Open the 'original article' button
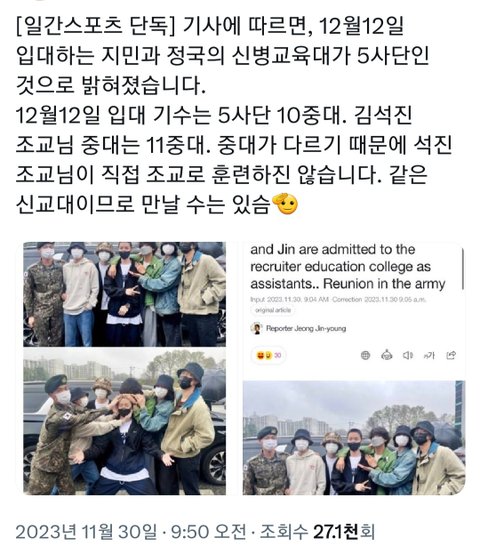Viewport: 480px width, 554px height. (273, 310)
